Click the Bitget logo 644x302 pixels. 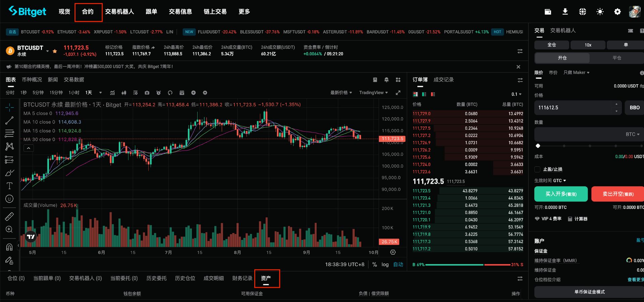(27, 11)
